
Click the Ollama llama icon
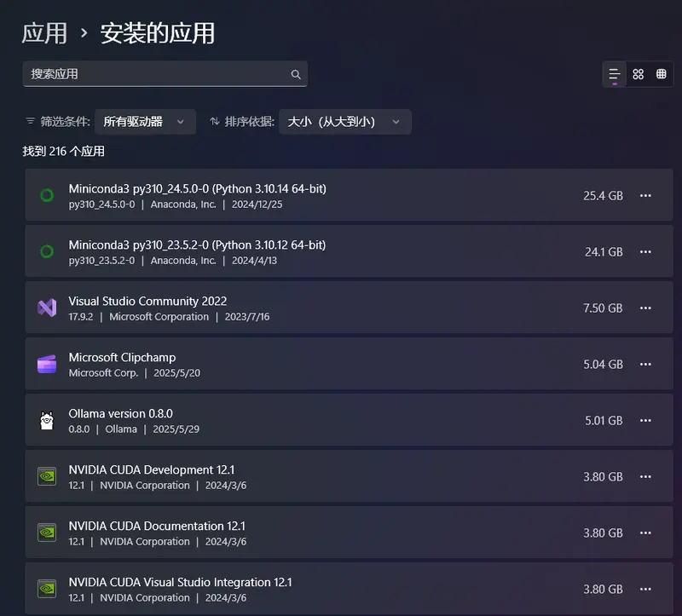pyautogui.click(x=47, y=420)
